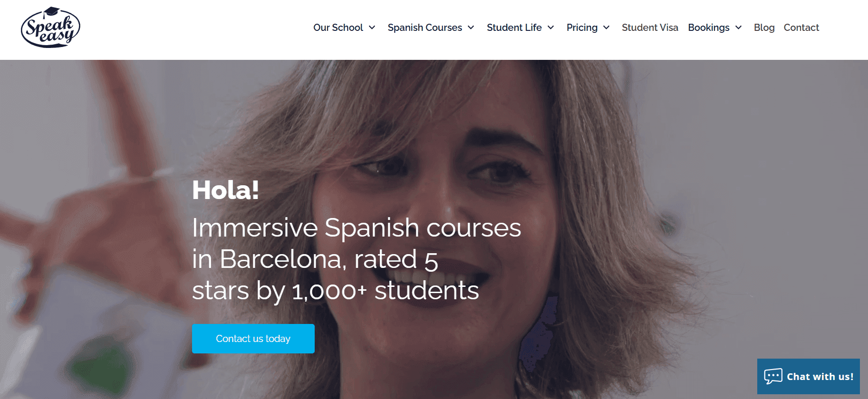Open the Chat with us! widget
This screenshot has width=868, height=399.
[808, 376]
